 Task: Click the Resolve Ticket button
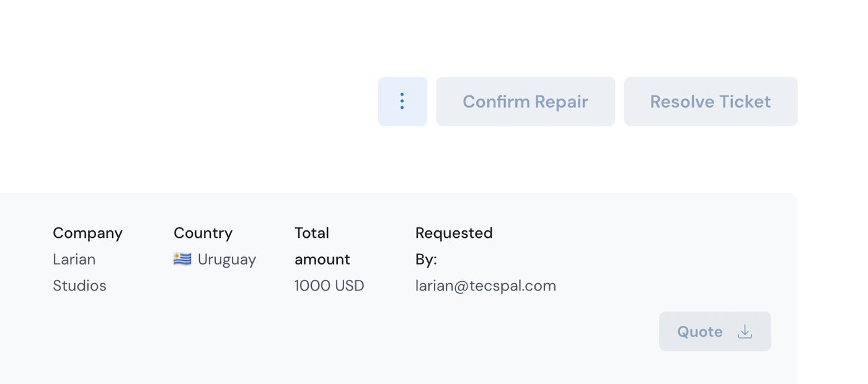tap(711, 102)
